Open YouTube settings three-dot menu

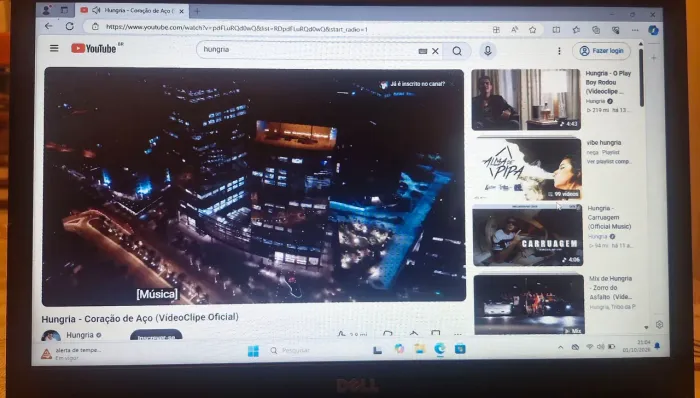point(559,51)
